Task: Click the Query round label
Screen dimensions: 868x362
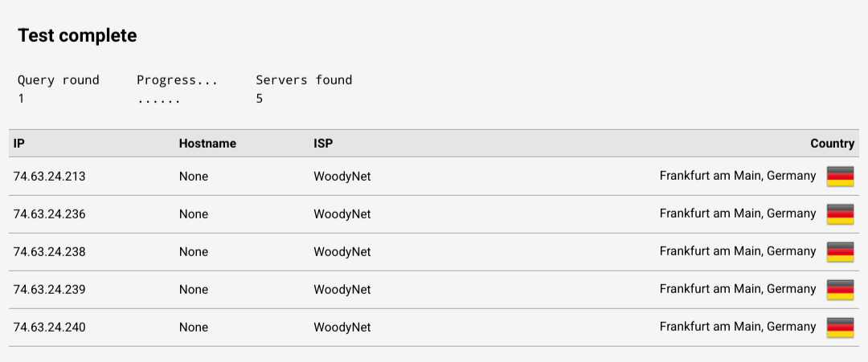Action: click(x=59, y=79)
